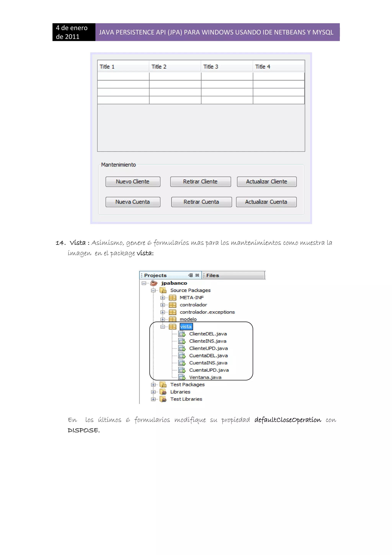This screenshot has width=392, height=555.
Task: Click the ClienteDEL.java form file icon
Action: 182,334
